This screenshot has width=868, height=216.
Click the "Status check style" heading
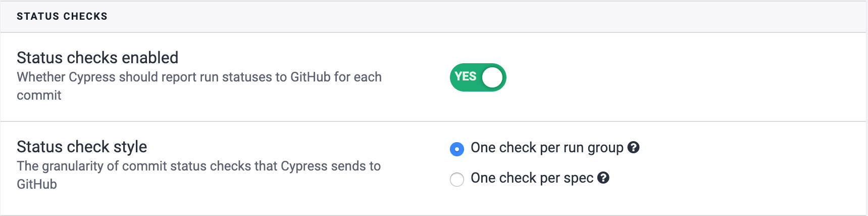coord(82,147)
